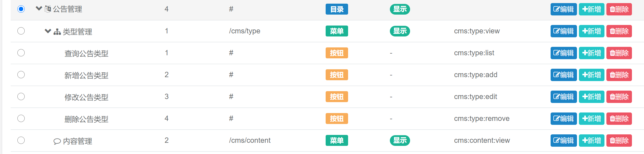Delete the 删除公告类型 button entry

coord(619,119)
